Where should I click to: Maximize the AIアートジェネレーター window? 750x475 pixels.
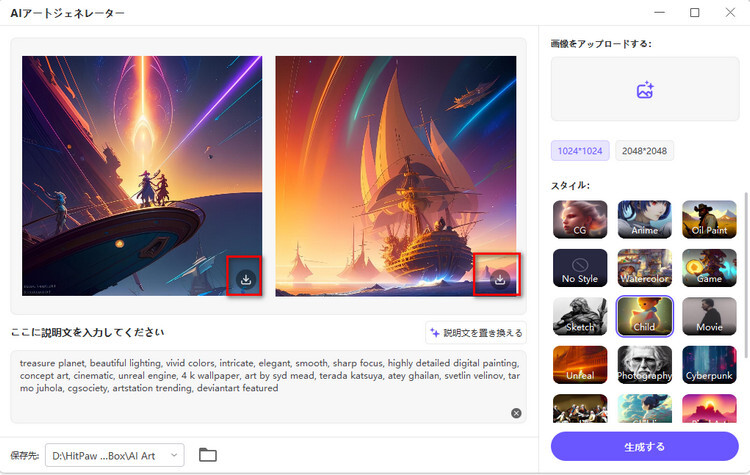[695, 12]
